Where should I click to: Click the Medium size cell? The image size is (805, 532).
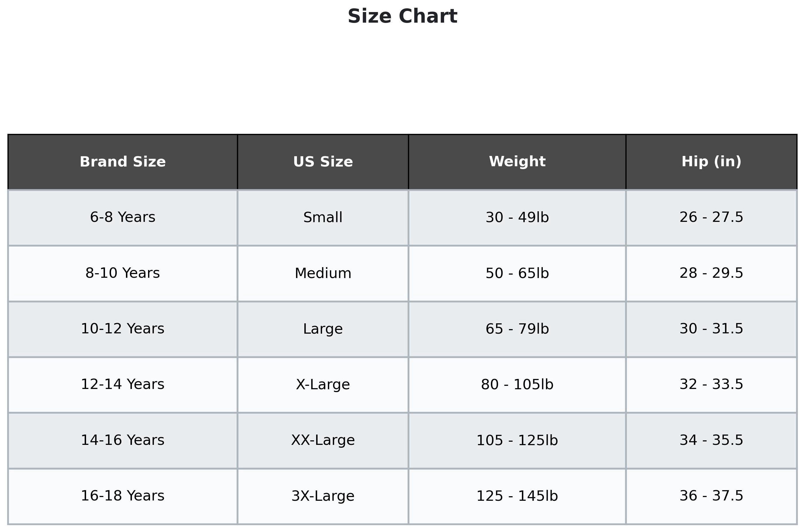pyautogui.click(x=323, y=273)
